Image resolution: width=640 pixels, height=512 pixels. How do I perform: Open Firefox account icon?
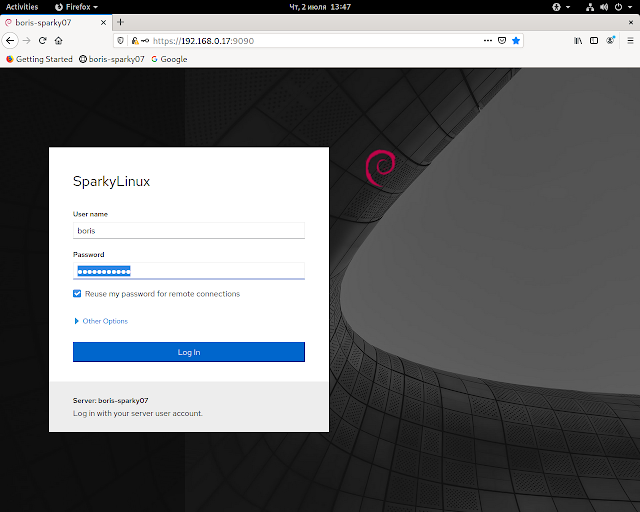(611, 40)
